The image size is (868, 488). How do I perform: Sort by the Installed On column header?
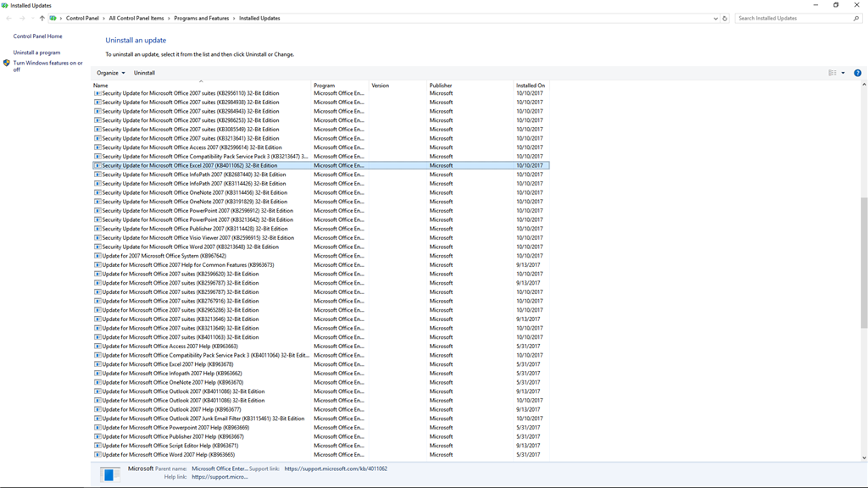click(531, 86)
